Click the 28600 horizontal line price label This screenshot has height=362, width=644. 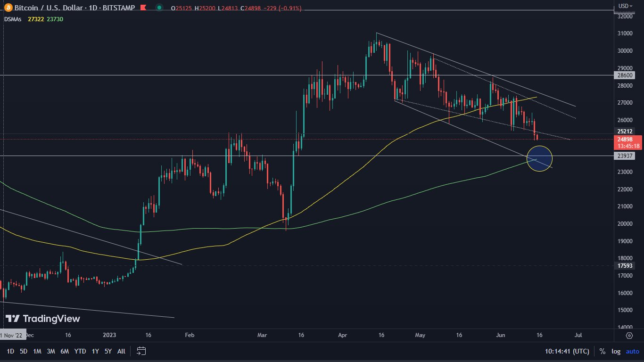[625, 75]
